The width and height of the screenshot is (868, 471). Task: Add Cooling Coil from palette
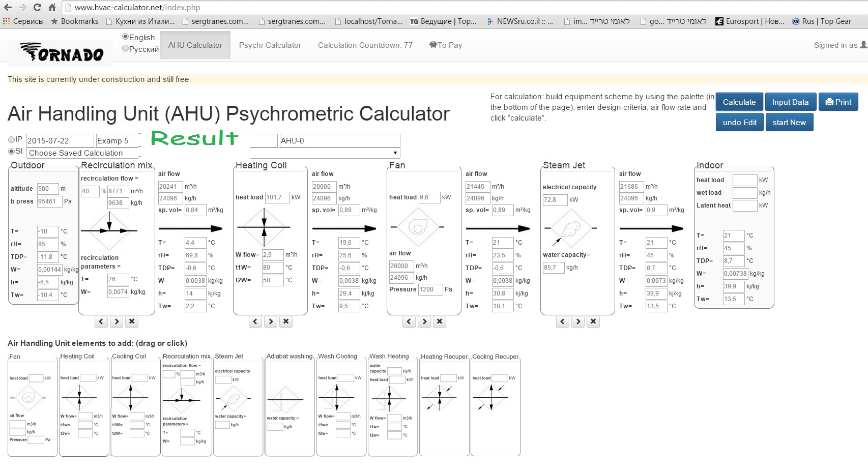[x=135, y=404]
